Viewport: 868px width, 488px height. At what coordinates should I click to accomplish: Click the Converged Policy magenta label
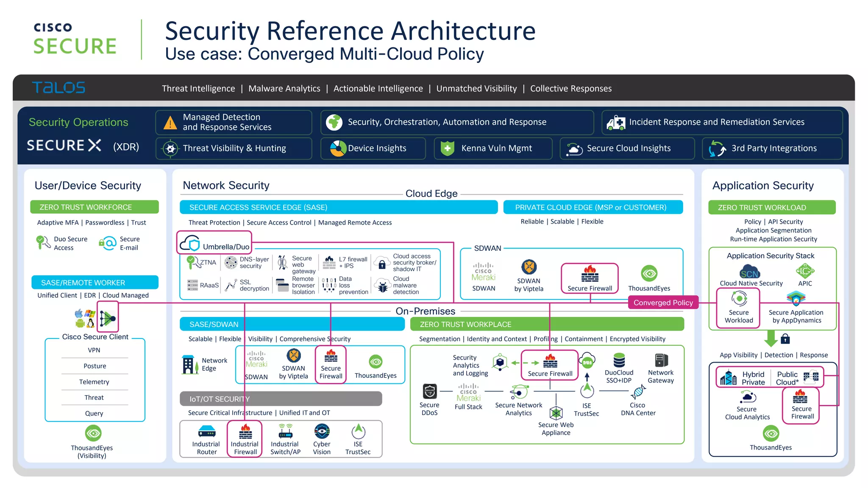663,302
